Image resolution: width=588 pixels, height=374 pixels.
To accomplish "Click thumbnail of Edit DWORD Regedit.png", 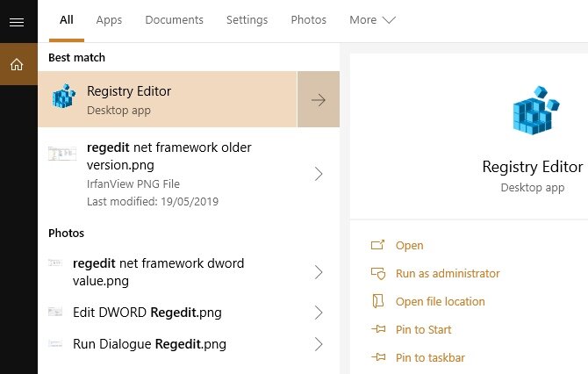I will (x=55, y=312).
